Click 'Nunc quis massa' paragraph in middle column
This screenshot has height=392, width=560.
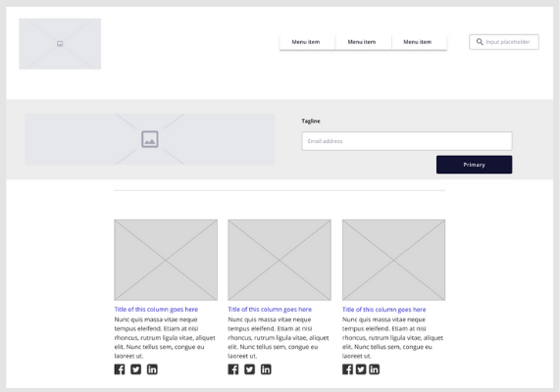(279, 337)
